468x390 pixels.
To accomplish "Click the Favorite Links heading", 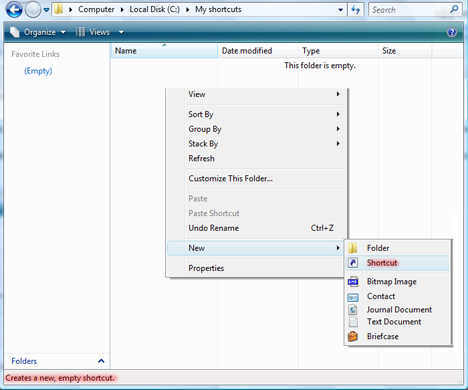I will coord(35,54).
